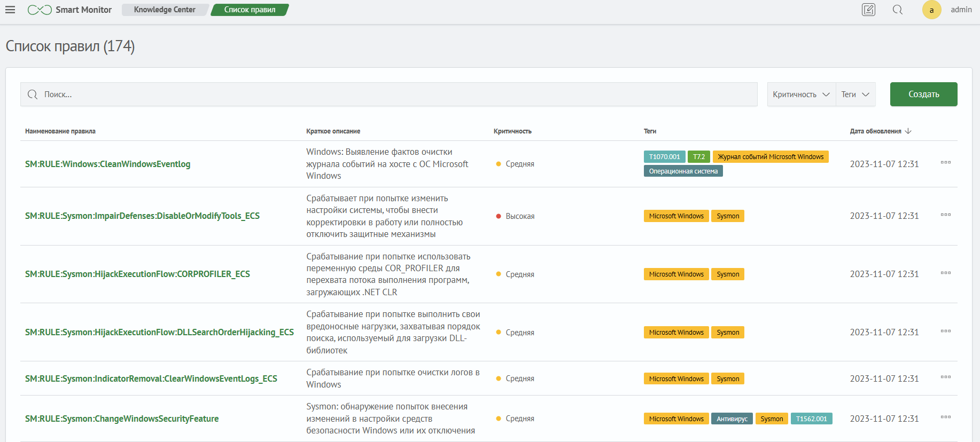The image size is (980, 442).
Task: Click the Журнал событий Microsoft Windows tag
Action: coord(771,156)
